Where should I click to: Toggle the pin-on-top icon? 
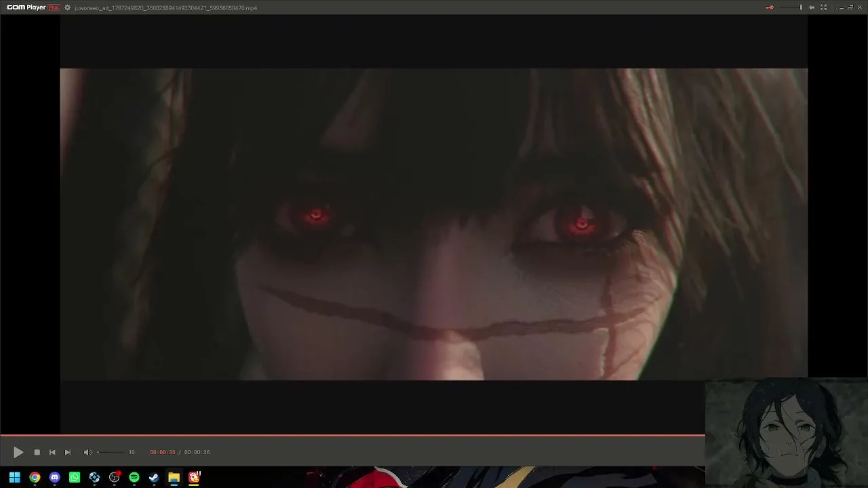pos(812,7)
